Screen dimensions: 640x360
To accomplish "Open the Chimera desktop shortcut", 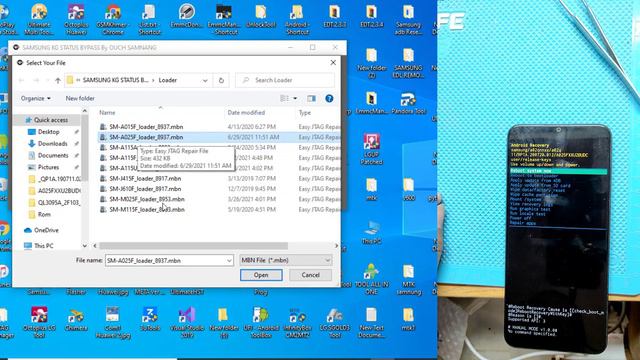I will click(x=76, y=319).
